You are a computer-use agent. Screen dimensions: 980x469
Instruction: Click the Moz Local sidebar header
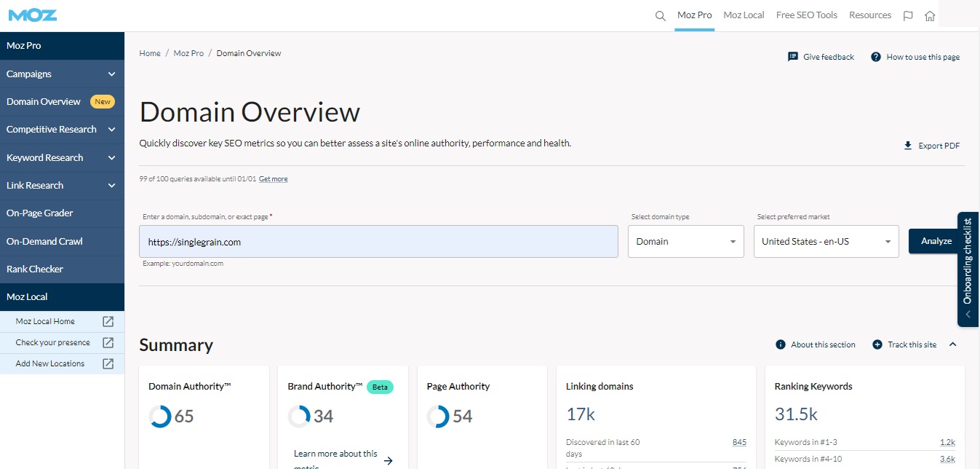coord(62,297)
